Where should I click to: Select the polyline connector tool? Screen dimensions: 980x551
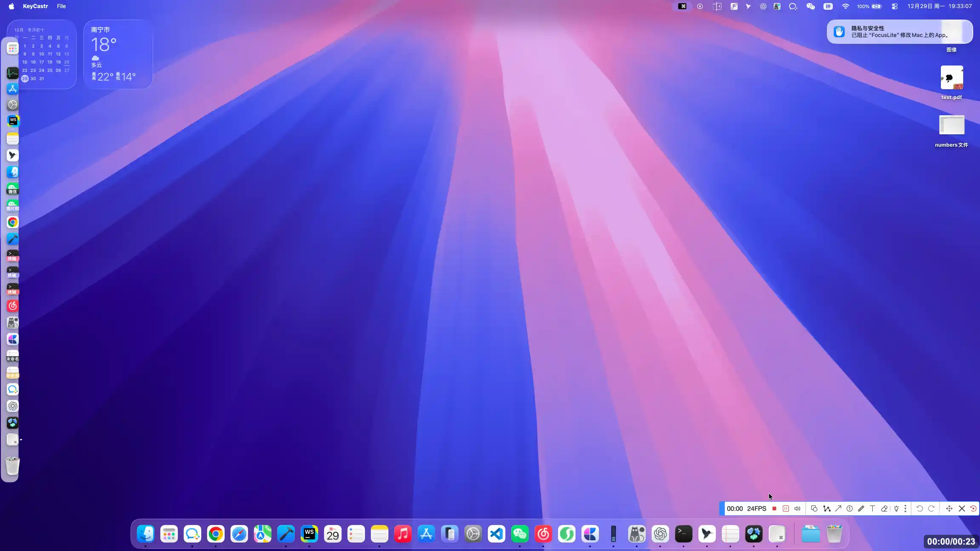826,508
